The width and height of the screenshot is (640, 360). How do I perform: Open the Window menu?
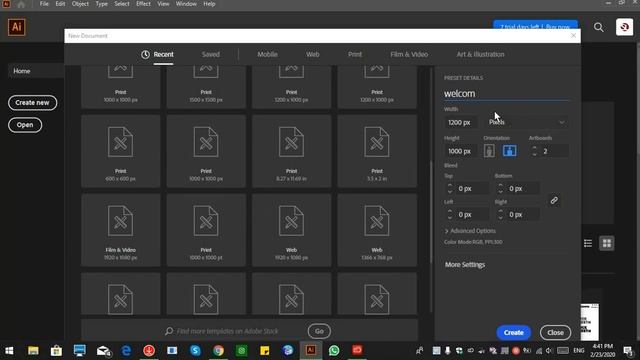tap(186, 4)
